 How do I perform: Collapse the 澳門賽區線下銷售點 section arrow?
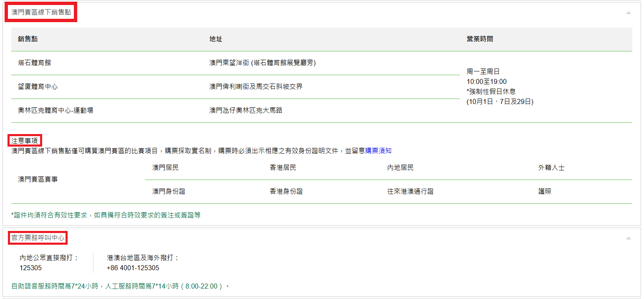628,13
